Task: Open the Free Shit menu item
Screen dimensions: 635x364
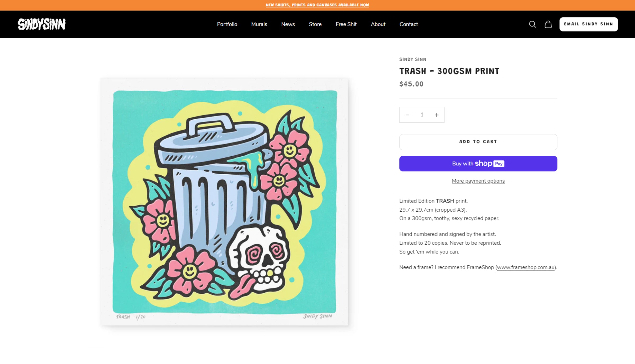Action: (x=346, y=24)
